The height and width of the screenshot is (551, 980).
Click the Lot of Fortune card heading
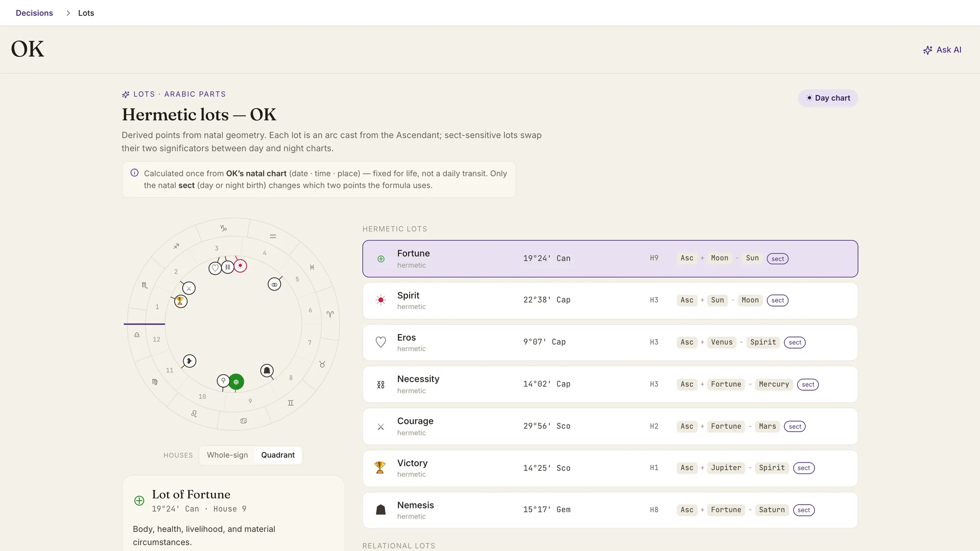tap(191, 495)
